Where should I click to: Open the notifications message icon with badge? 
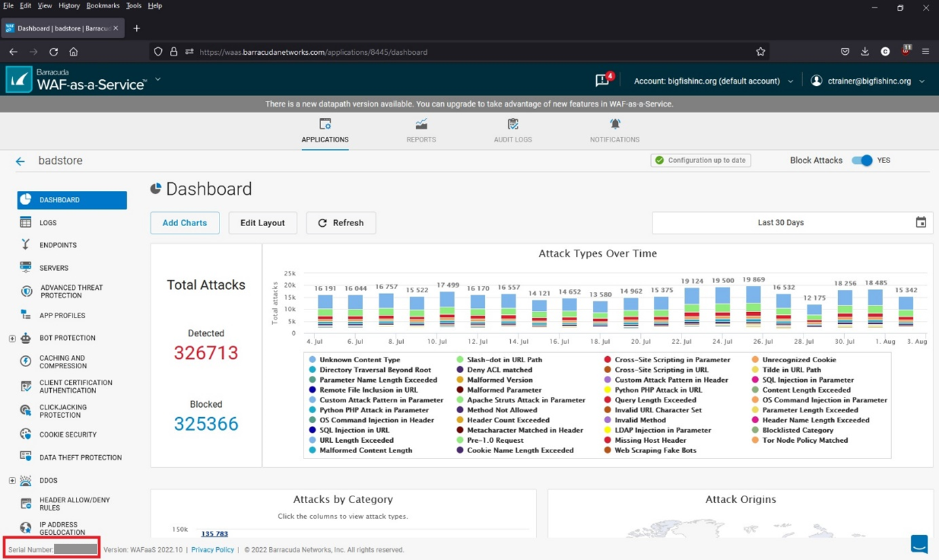[x=603, y=80]
